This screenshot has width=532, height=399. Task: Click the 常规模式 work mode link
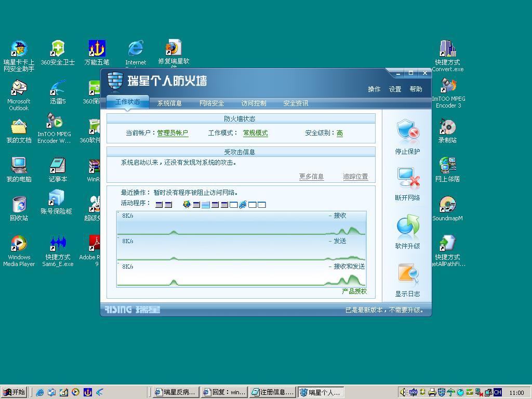[x=255, y=133]
